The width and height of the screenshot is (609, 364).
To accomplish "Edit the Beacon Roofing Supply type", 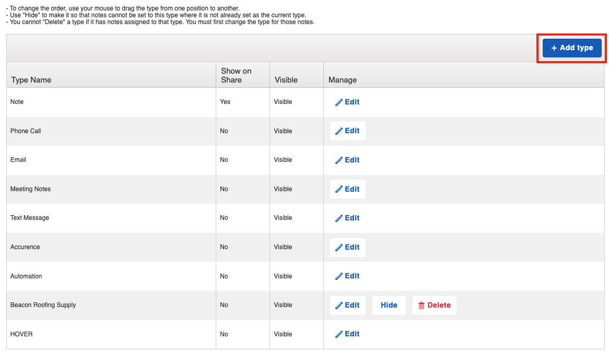I will [x=347, y=306].
